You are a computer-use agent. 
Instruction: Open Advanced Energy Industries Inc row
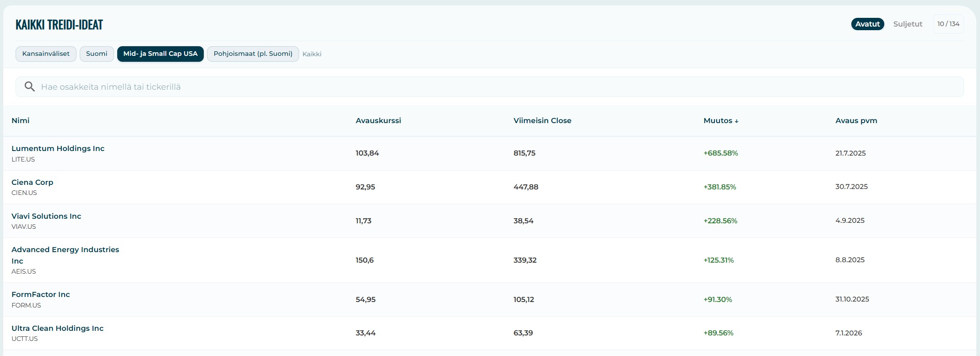65,250
